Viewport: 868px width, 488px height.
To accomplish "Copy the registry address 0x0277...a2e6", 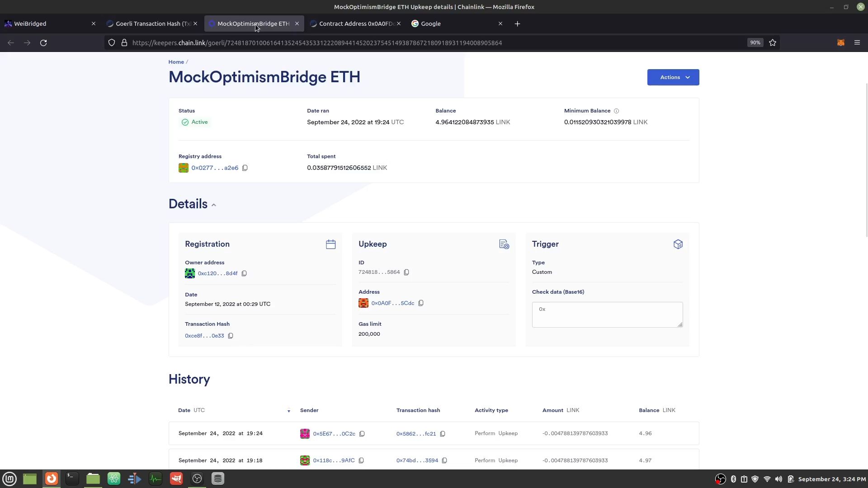I will click(245, 168).
